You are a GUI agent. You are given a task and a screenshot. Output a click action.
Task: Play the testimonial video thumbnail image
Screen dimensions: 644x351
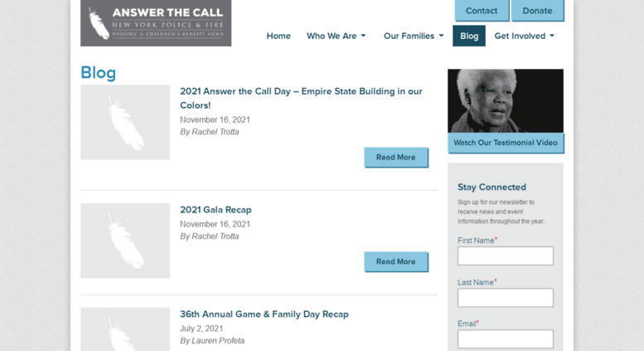tap(506, 100)
